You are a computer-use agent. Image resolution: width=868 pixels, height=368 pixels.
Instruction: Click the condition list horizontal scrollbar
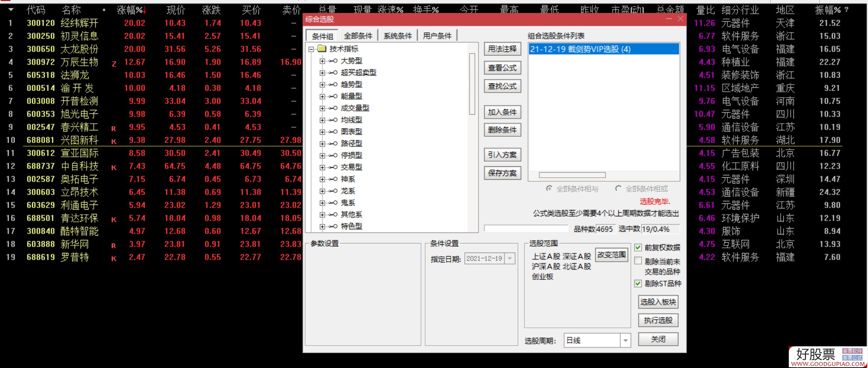(x=572, y=175)
